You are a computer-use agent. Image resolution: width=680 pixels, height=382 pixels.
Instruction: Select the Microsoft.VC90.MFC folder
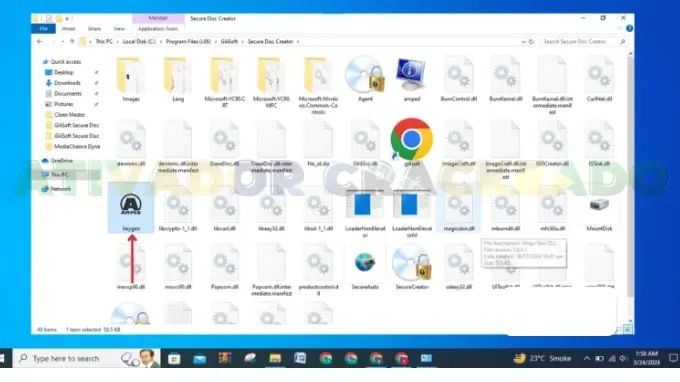[x=271, y=83]
